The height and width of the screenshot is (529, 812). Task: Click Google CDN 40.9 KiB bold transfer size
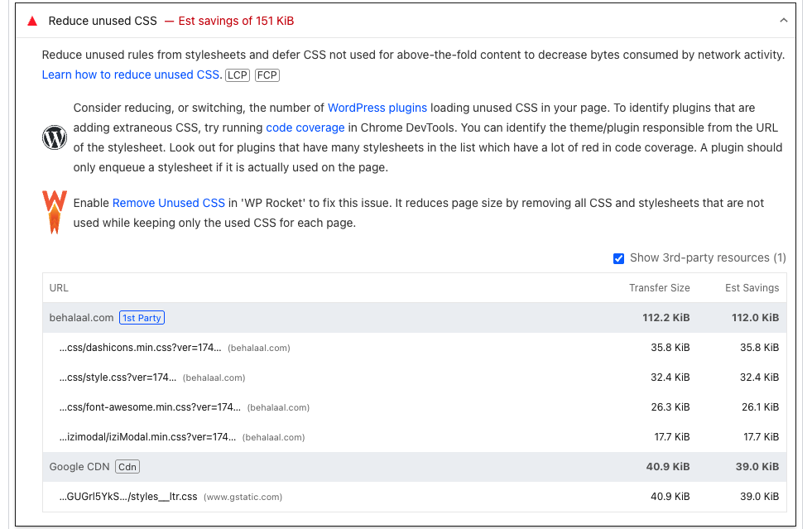pos(667,467)
